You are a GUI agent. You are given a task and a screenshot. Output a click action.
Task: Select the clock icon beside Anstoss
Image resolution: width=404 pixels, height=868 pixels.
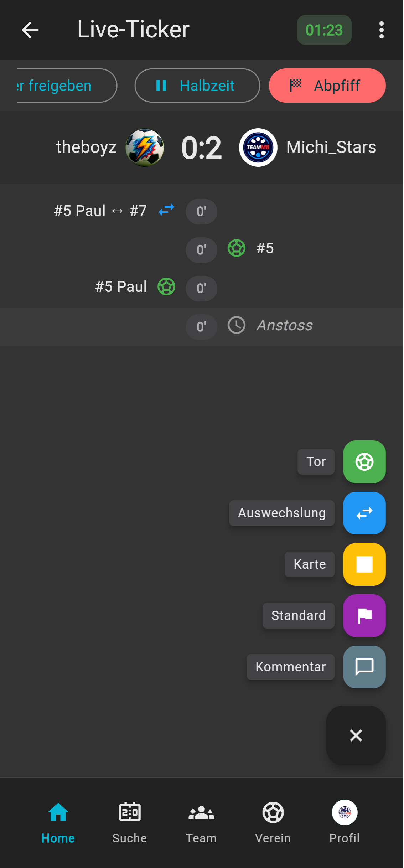[x=236, y=325]
